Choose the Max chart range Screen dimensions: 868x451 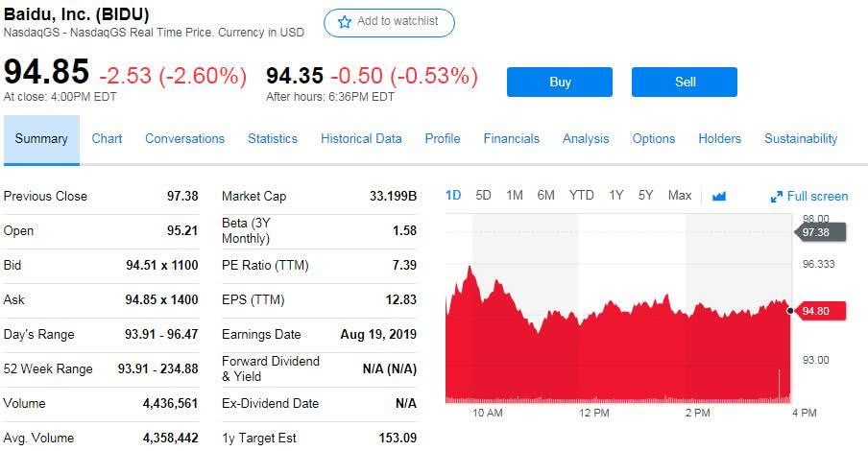click(679, 195)
